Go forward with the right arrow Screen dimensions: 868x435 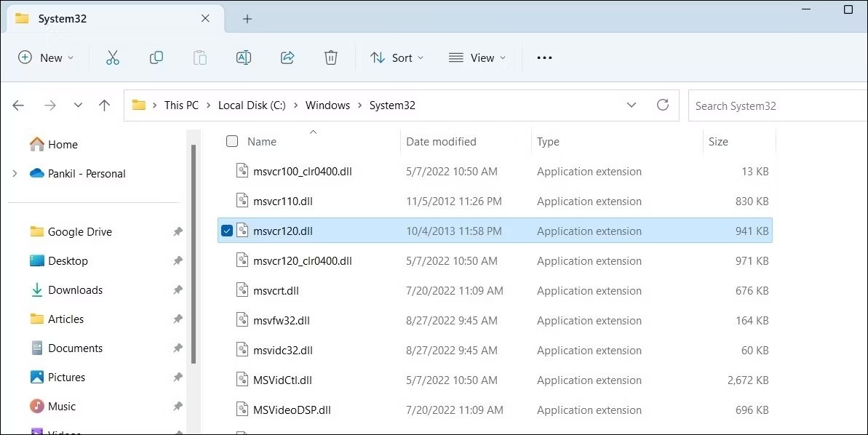tap(49, 105)
